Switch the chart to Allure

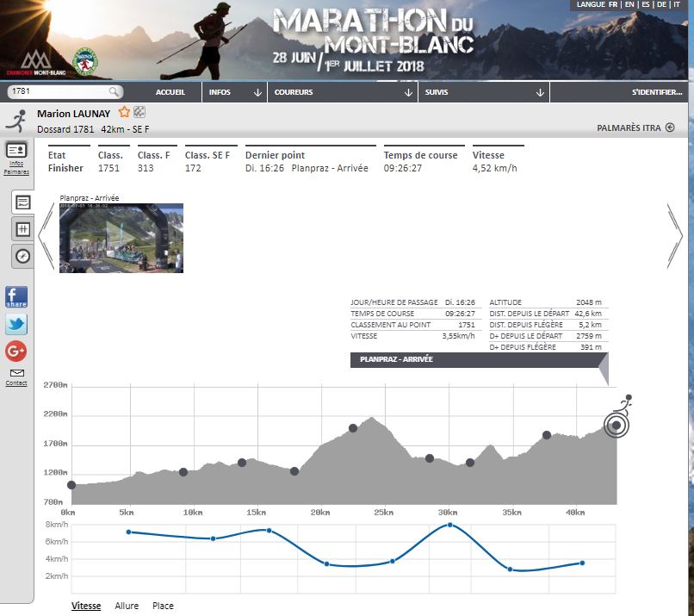127,606
